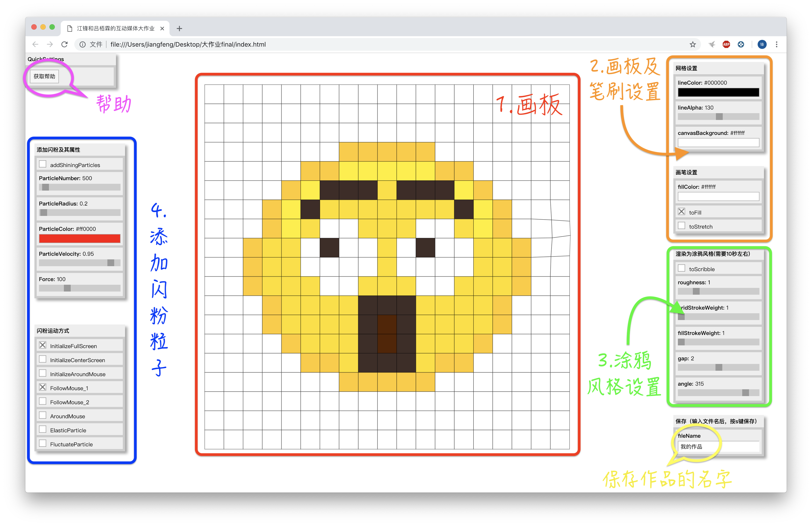Uncheck the toFill checkbox
Viewport: 812px width, 526px height.
(681, 212)
